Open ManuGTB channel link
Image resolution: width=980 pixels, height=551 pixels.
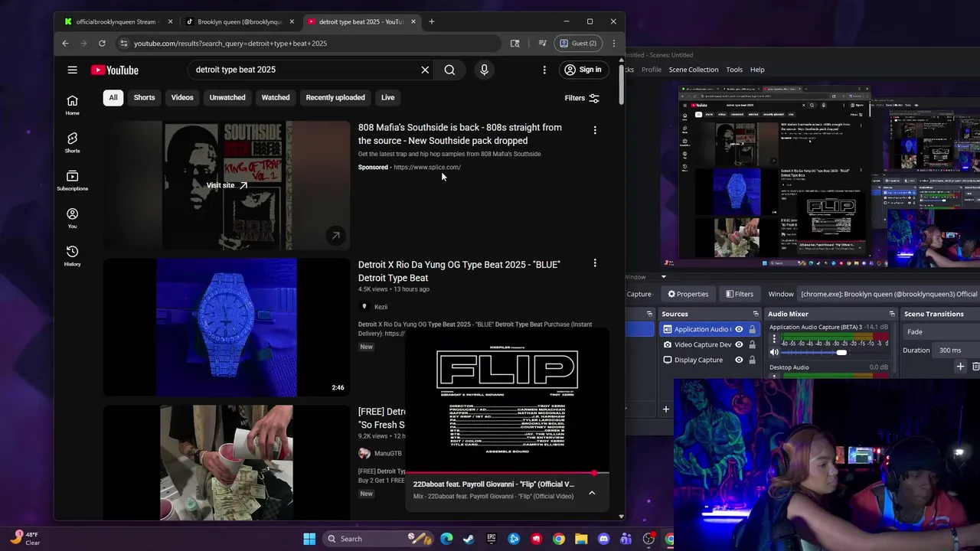[x=388, y=454]
